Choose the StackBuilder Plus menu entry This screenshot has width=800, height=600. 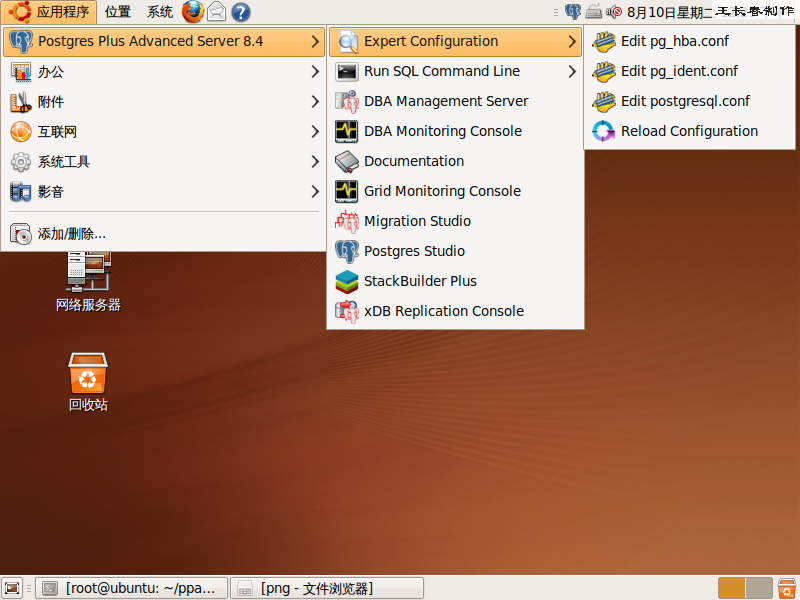(455, 282)
